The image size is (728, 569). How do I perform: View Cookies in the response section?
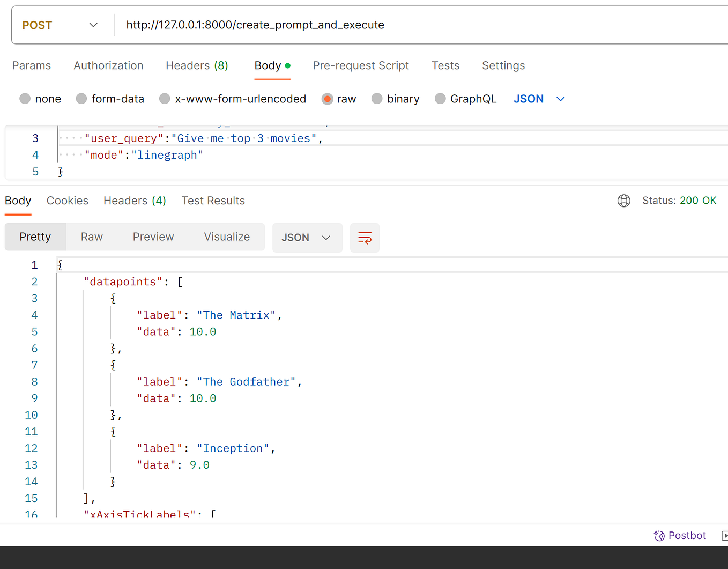(68, 201)
